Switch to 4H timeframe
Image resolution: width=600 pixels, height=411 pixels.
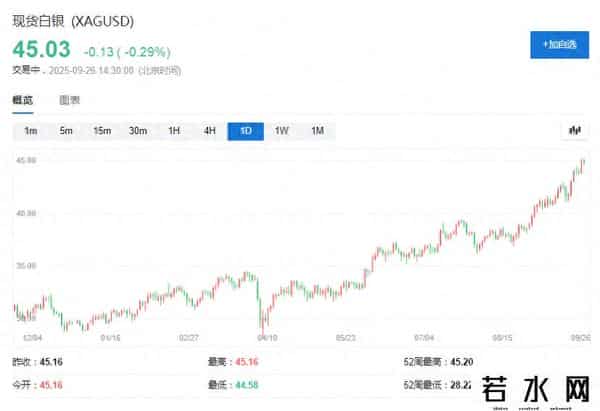[x=210, y=131]
